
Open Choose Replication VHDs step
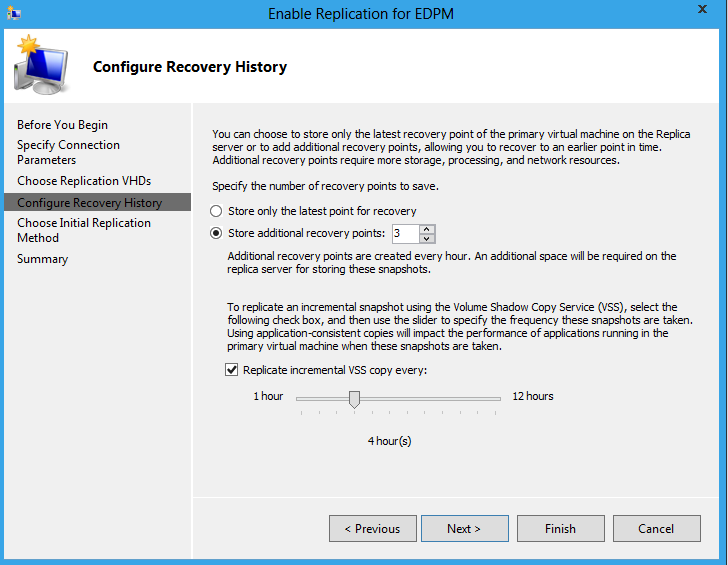84,181
